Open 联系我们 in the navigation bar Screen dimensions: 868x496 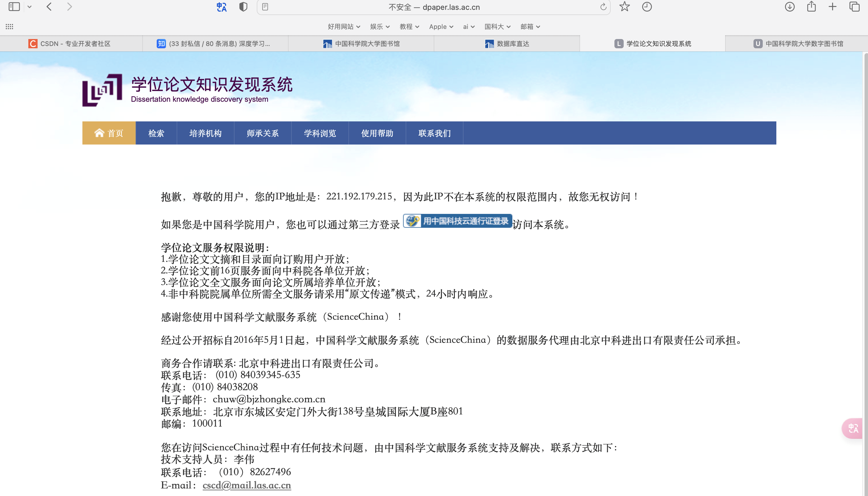pos(434,133)
